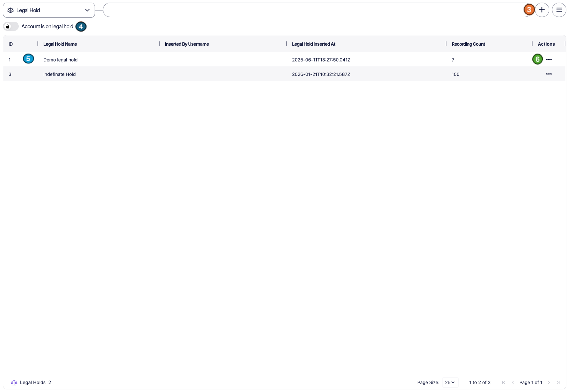
Task: Open the actions ellipsis for Demo legal hold
Action: tap(549, 59)
